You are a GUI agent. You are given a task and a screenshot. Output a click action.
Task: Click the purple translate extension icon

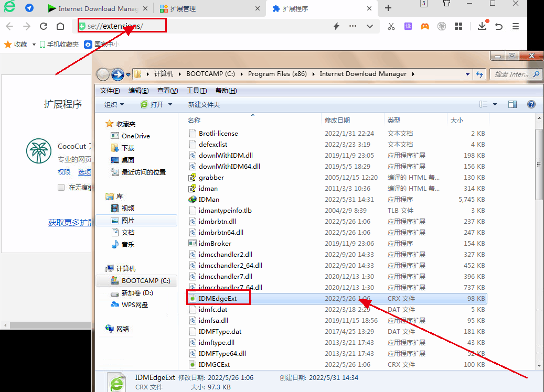coord(408,26)
